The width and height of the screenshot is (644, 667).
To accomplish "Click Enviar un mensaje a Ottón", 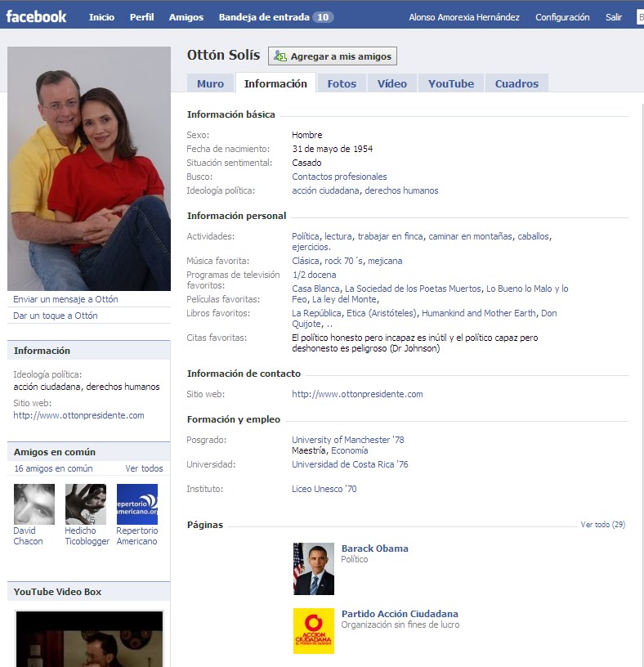I will point(65,299).
